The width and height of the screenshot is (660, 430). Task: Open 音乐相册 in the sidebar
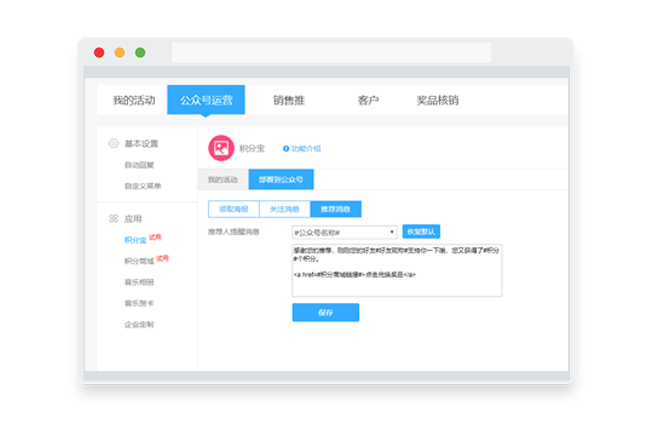point(139,282)
